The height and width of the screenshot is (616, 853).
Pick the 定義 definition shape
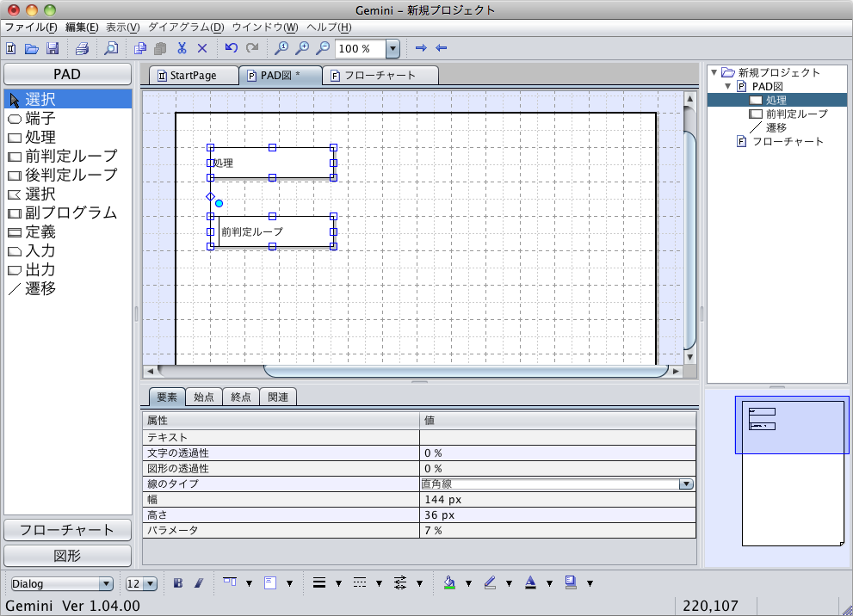click(x=68, y=232)
